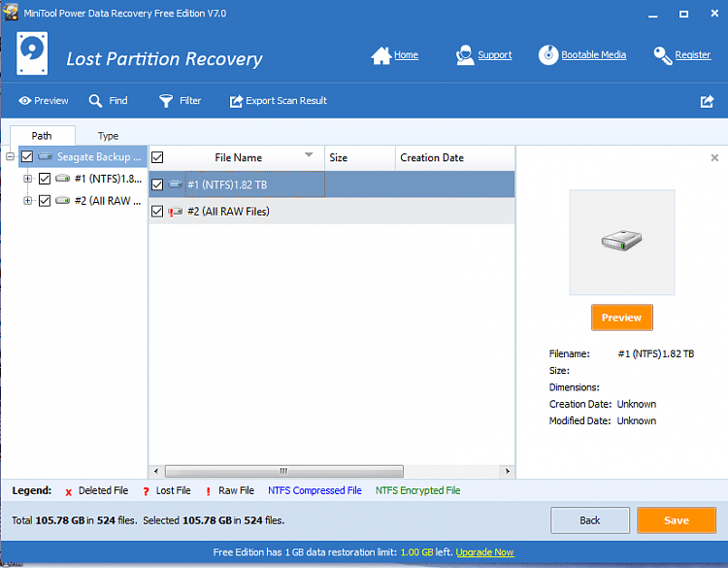The image size is (728, 568).
Task: Click the Total 105.78 GB in 524 files text
Action: [x=75, y=520]
